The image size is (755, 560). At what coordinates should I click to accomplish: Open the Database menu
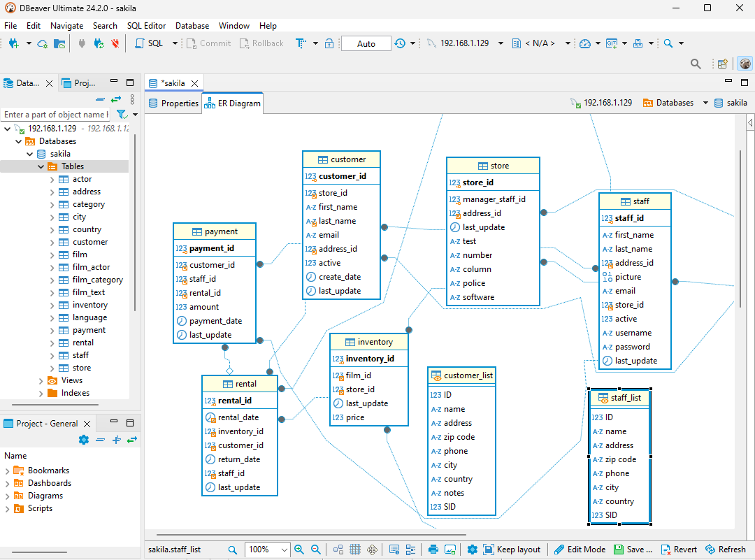tap(192, 26)
